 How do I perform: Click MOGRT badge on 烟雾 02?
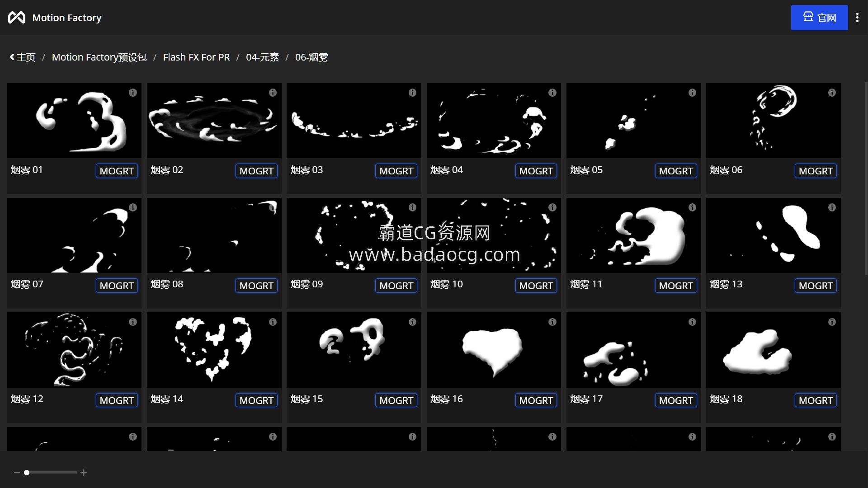(256, 171)
